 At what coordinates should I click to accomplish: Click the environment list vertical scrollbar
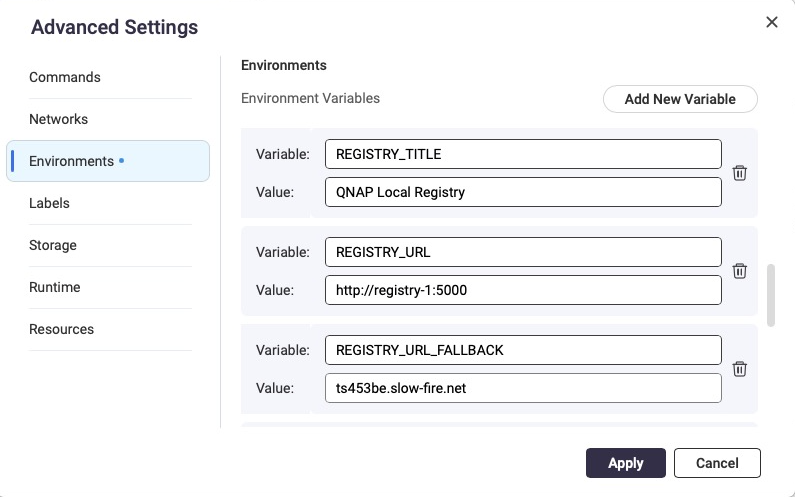(770, 295)
